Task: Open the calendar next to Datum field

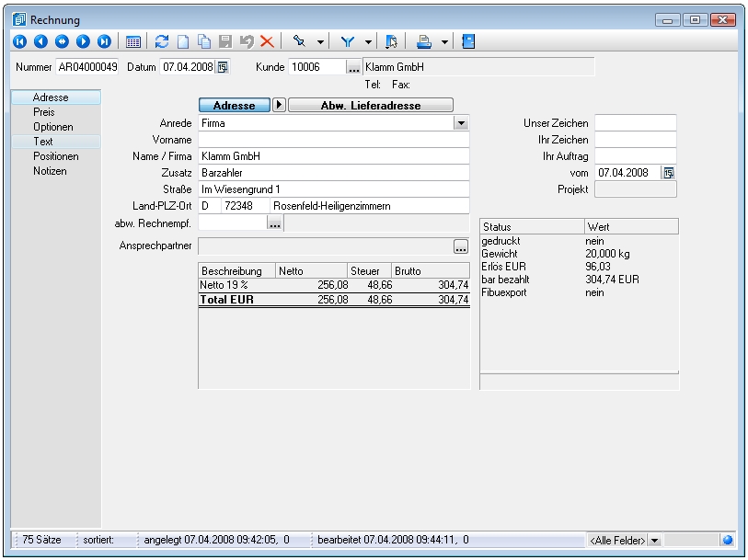Action: coord(222,67)
